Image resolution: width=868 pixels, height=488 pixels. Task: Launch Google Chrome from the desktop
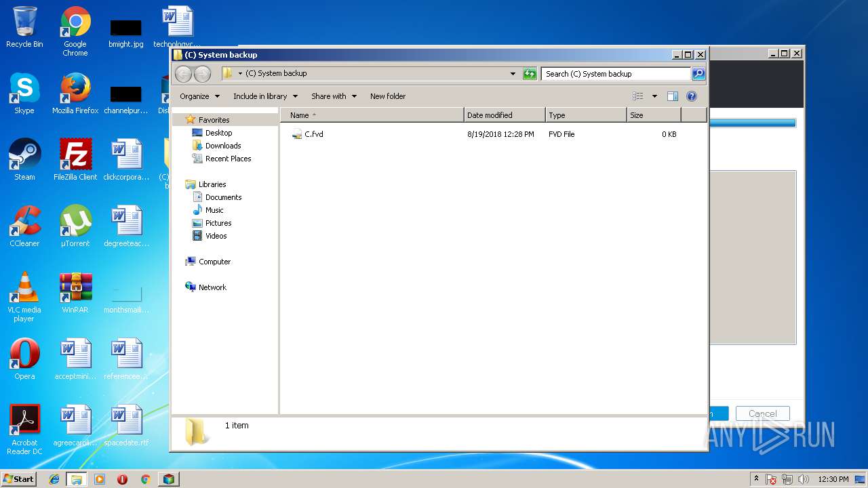click(x=75, y=32)
